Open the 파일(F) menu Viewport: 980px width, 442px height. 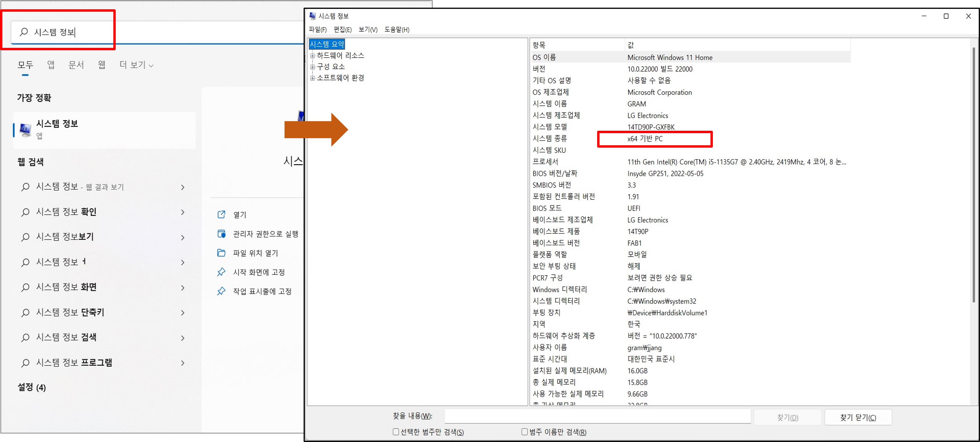pos(318,29)
